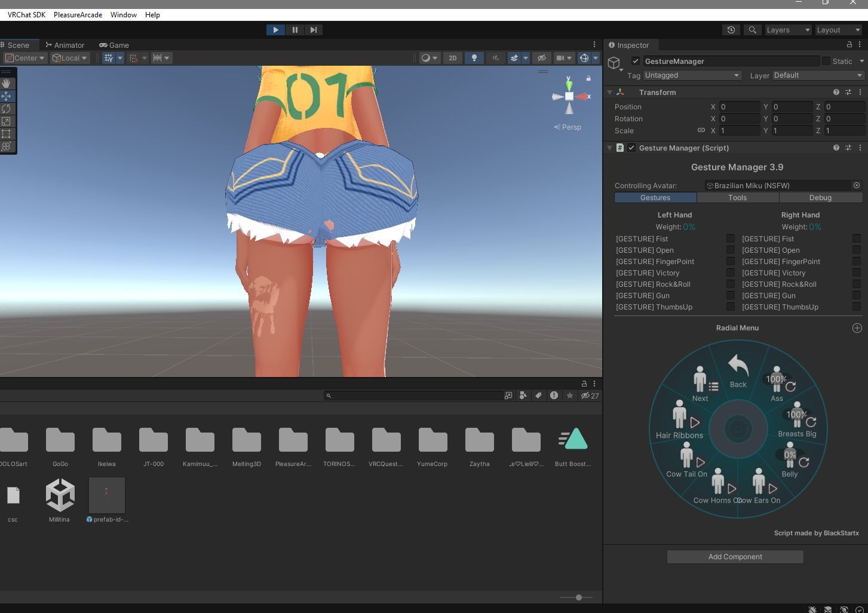This screenshot has width=868, height=613.
Task: Toggle the 2D view mode
Action: [453, 58]
